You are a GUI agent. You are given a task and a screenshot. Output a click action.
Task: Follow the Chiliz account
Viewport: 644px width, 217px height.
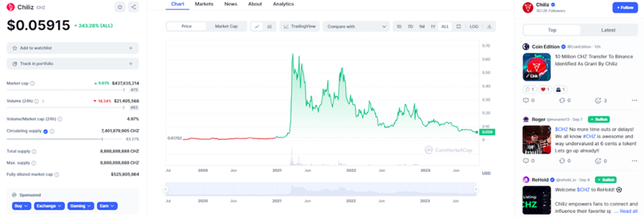[625, 7]
